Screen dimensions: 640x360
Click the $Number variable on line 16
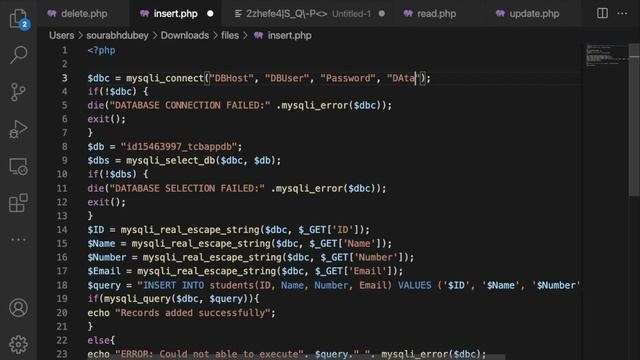(107, 258)
